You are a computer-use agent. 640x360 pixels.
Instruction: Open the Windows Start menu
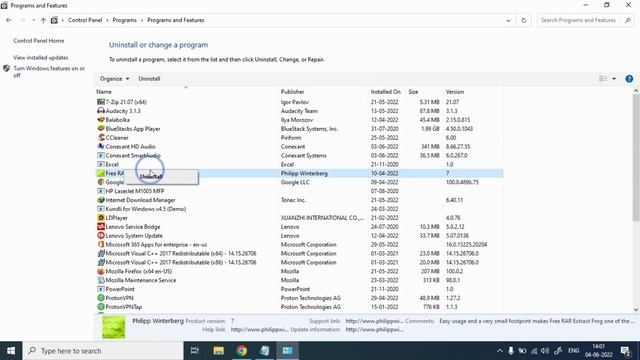(x=11, y=351)
